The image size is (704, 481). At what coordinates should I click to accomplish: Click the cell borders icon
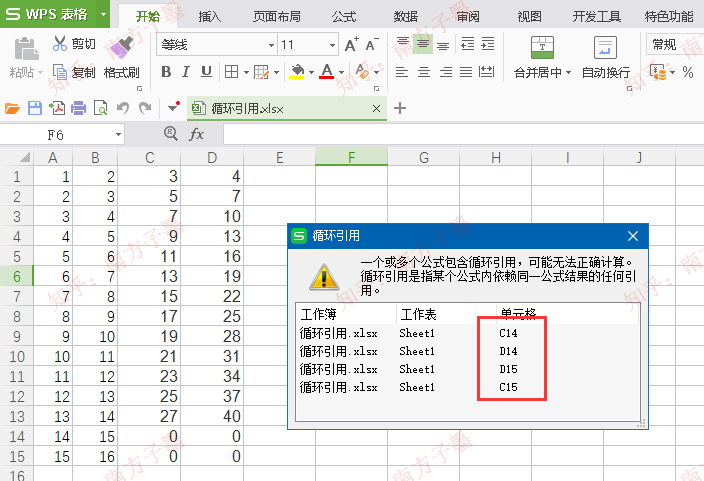(x=232, y=71)
